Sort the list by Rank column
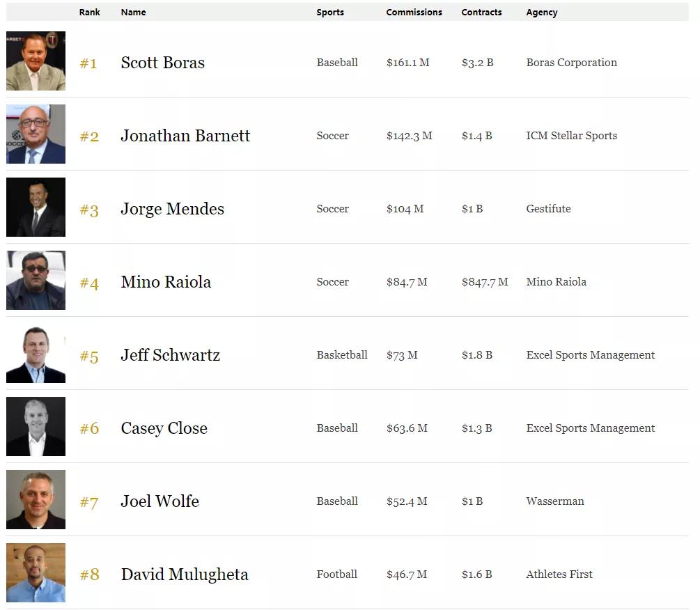Screen dimensions: 700x610 point(90,13)
